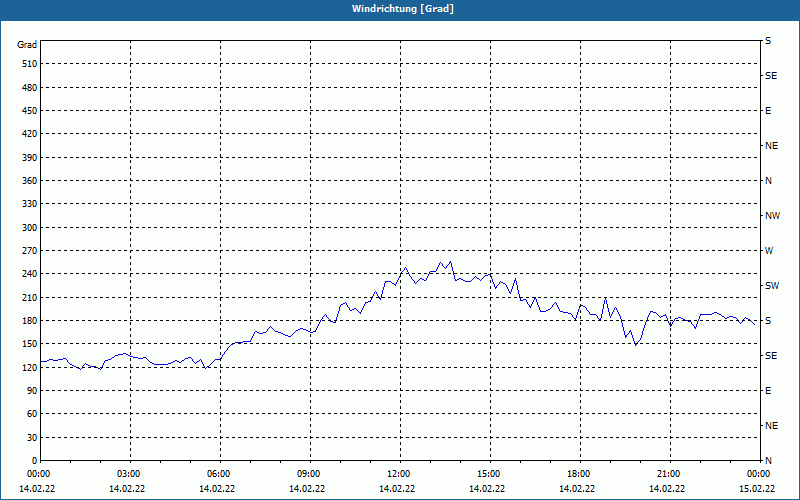
Task: Click the SE compass label below S at 180
Action: [771, 356]
